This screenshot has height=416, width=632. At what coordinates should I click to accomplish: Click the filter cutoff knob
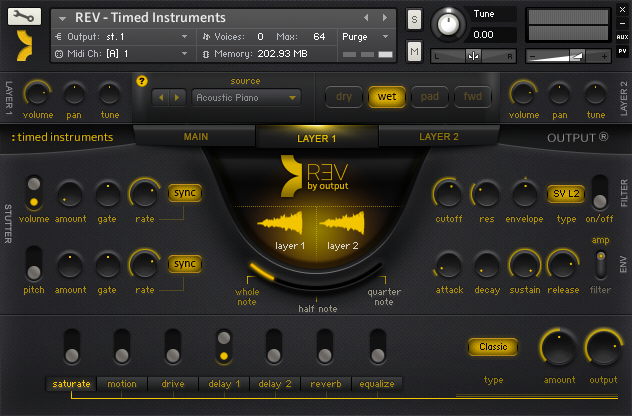coord(449,192)
